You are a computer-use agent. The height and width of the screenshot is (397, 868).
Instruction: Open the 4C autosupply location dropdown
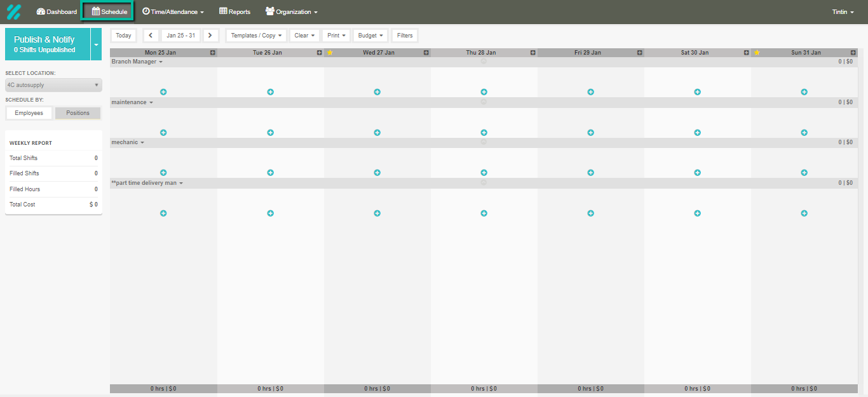point(53,85)
